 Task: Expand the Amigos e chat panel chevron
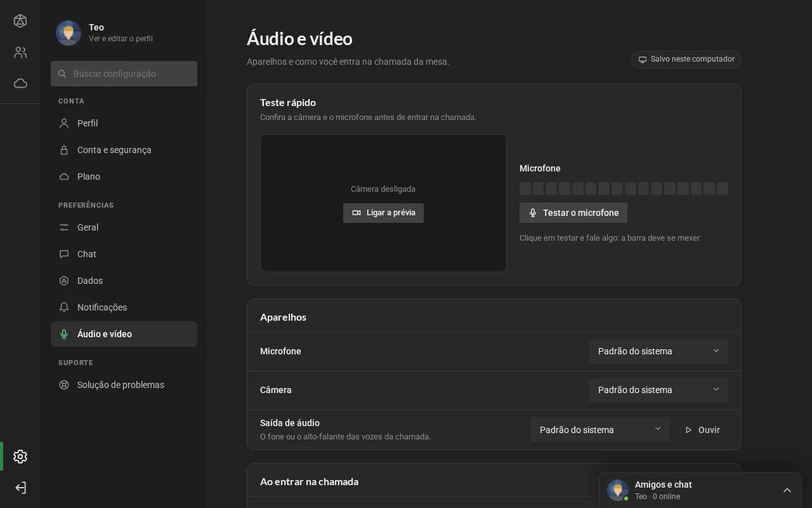787,490
